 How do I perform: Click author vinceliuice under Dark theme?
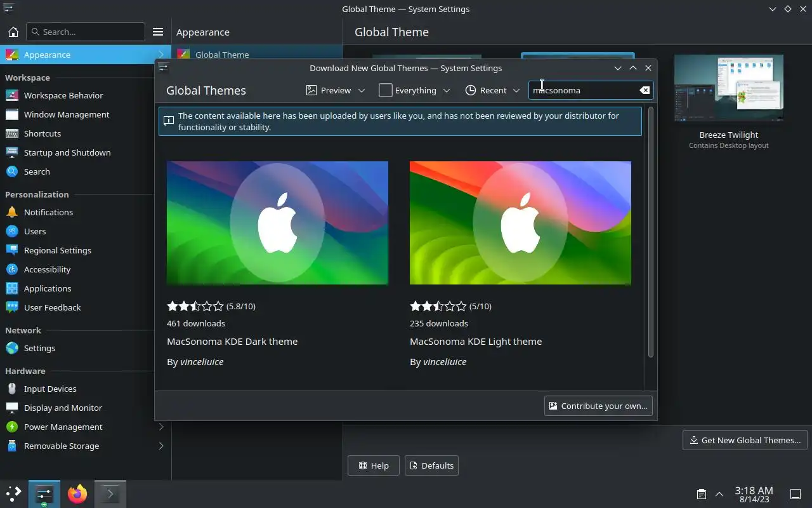tap(202, 361)
